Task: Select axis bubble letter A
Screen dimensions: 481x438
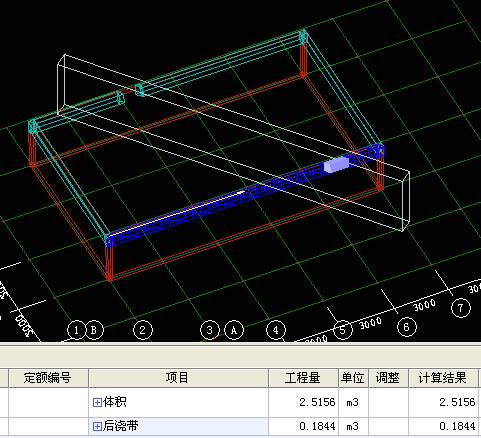Action: pyautogui.click(x=234, y=330)
